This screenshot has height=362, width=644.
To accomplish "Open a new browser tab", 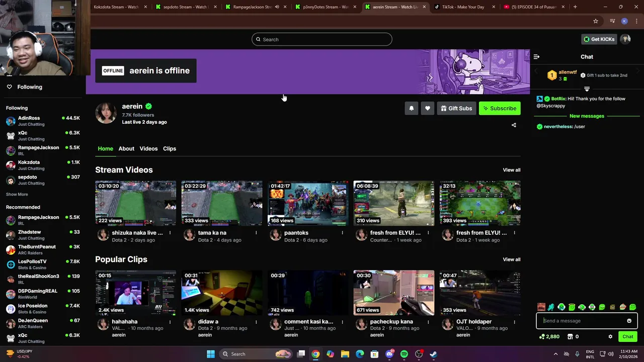I will [575, 7].
